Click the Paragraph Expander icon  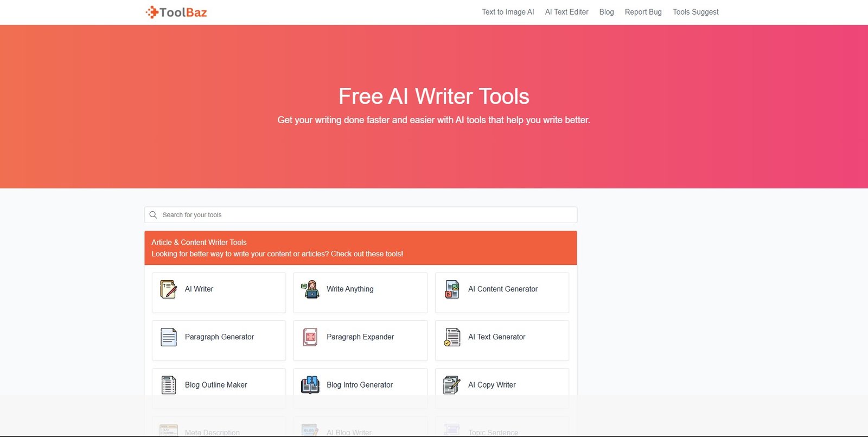310,337
